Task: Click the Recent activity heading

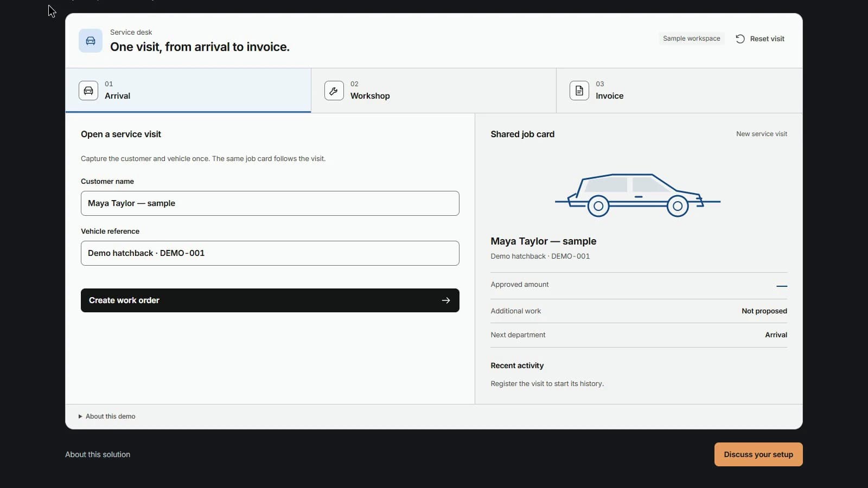Action: pos(517,365)
